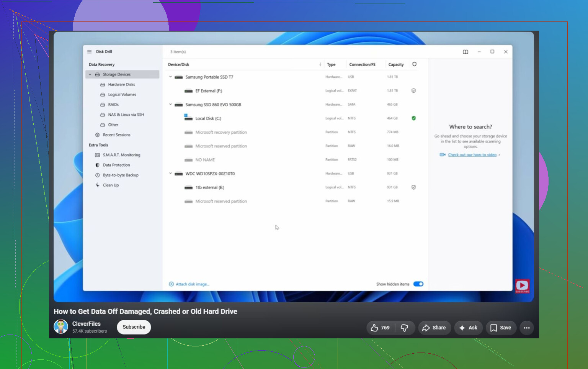Open the Check out our how-to video link

[x=472, y=155]
